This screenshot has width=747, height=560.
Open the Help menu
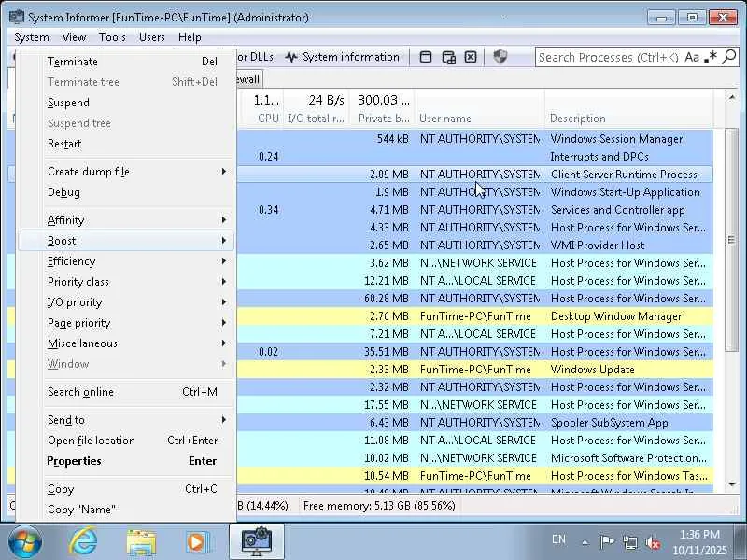(x=190, y=37)
